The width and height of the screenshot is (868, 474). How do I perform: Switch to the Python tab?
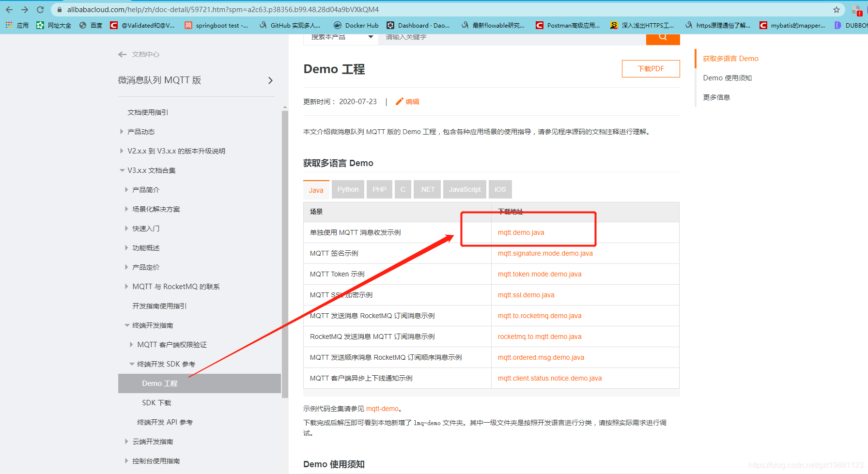(348, 189)
